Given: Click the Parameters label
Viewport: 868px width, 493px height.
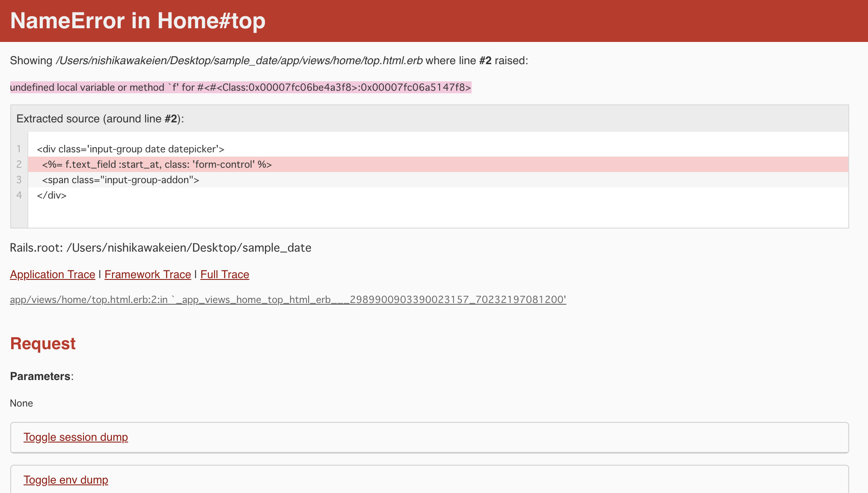Looking at the screenshot, I should click(42, 376).
